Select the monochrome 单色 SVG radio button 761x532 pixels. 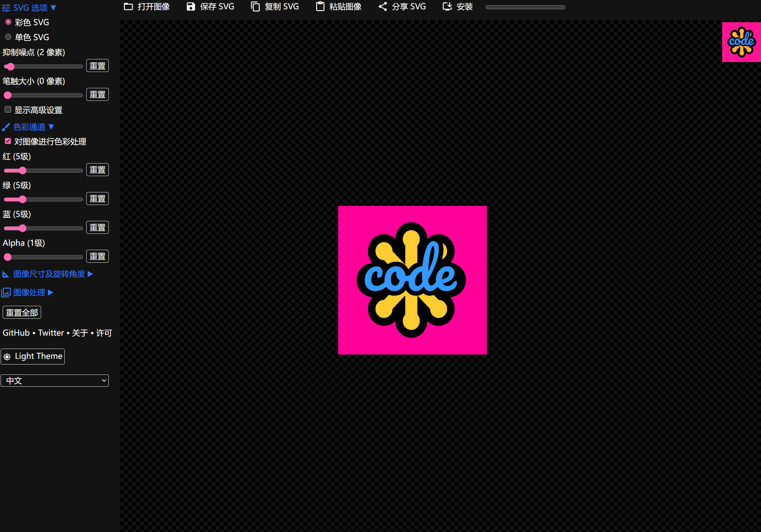[8, 37]
